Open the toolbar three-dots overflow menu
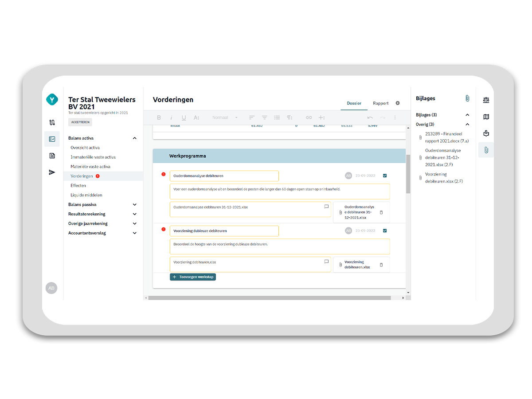532x399 pixels. click(x=395, y=117)
